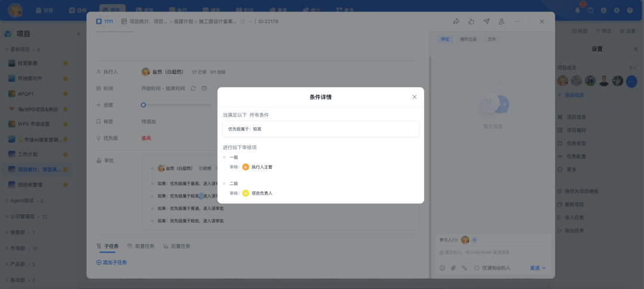Toggle the star on 市场部对外 project
Image resolution: width=644 pixels, height=289 pixels.
tap(66, 78)
